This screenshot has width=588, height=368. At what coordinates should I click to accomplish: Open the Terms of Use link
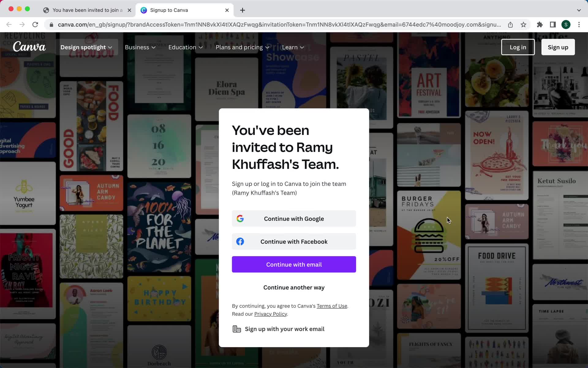pos(332,306)
